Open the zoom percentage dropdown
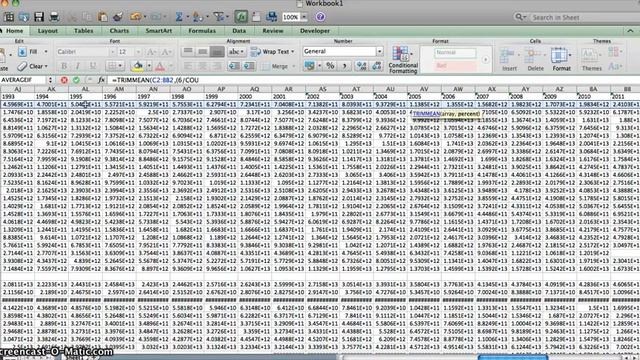Screen dimensions: 640x360 304,17
